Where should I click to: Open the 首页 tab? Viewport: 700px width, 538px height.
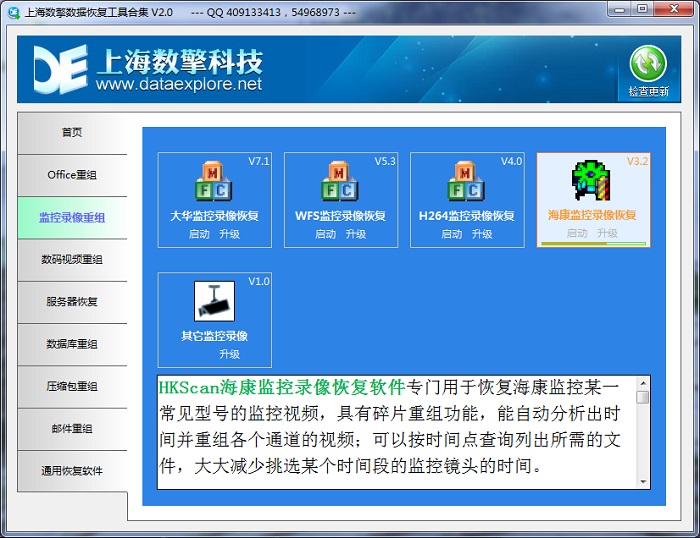click(x=72, y=133)
